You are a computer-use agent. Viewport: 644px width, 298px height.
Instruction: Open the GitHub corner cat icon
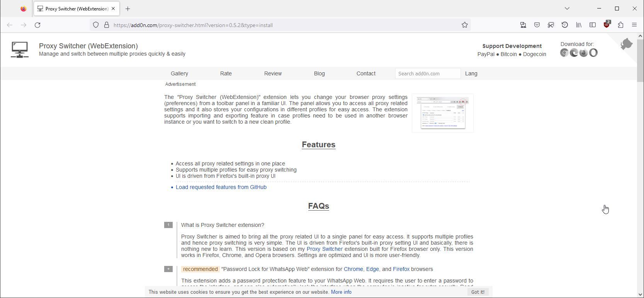(626, 44)
